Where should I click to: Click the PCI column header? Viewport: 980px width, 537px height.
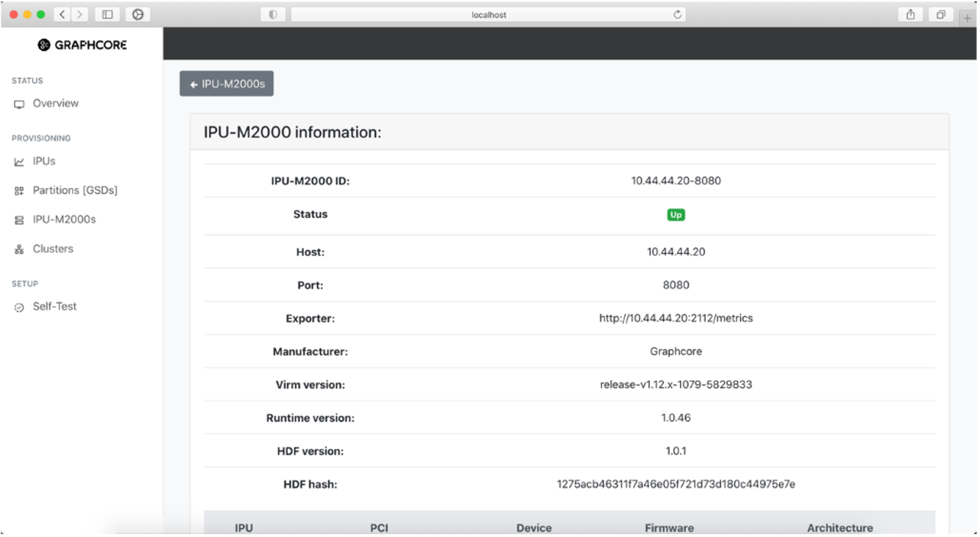point(379,527)
